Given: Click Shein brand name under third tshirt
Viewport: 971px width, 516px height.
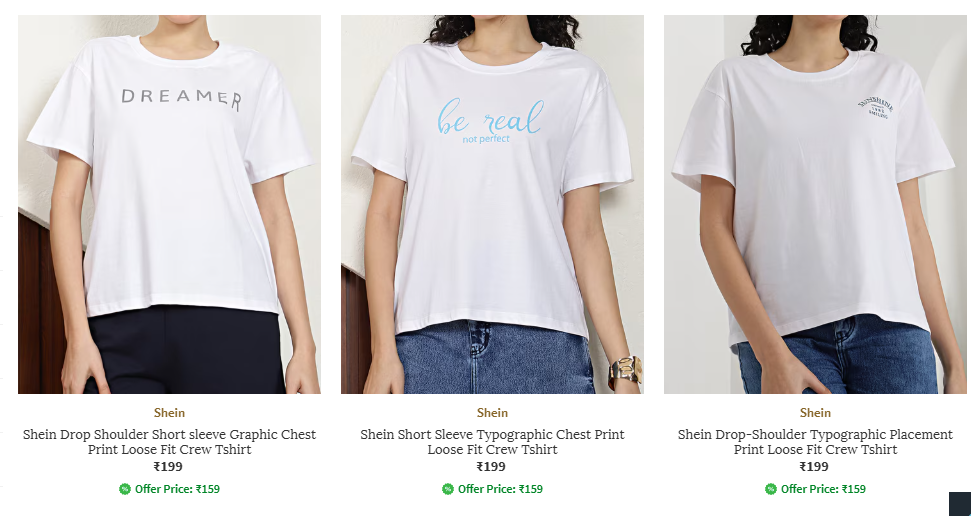Looking at the screenshot, I should [815, 413].
